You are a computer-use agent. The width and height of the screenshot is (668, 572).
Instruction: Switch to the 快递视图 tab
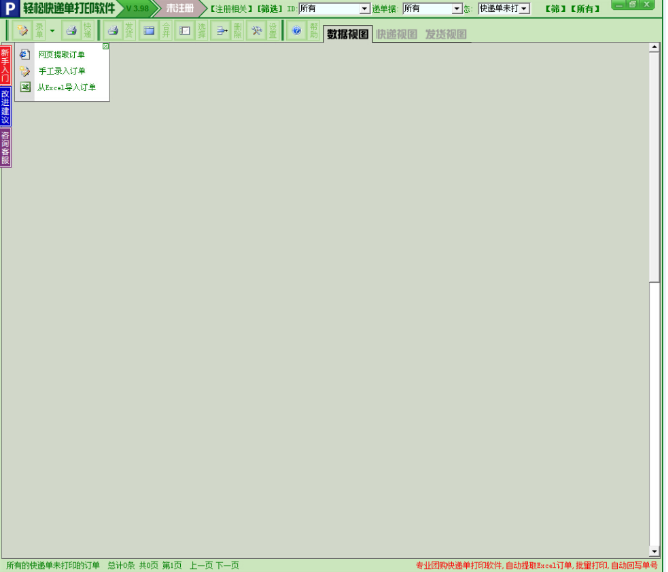pyautogui.click(x=397, y=34)
